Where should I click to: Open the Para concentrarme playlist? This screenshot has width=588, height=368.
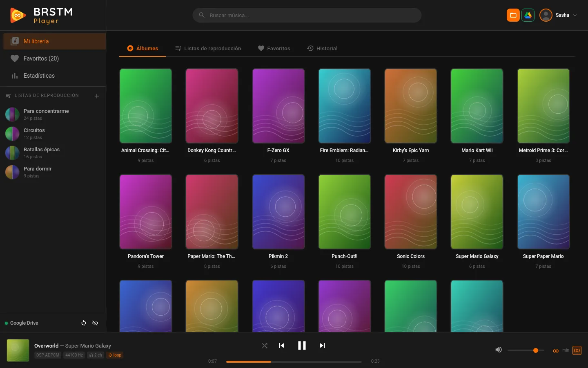[53, 114]
